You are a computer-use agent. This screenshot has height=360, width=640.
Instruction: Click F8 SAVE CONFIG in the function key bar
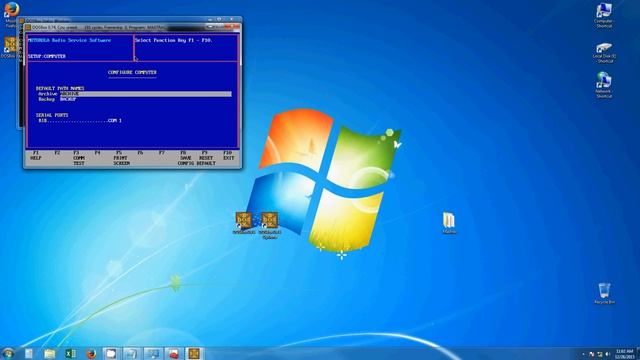click(185, 158)
